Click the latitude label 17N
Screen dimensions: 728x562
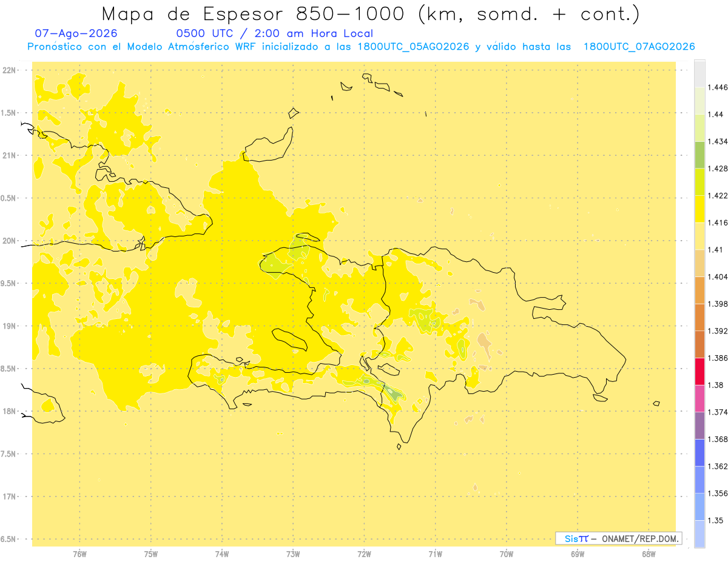(10, 497)
